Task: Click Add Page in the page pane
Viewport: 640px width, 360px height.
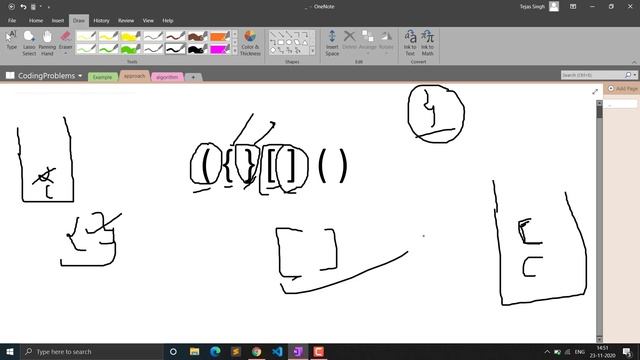Action: click(622, 89)
